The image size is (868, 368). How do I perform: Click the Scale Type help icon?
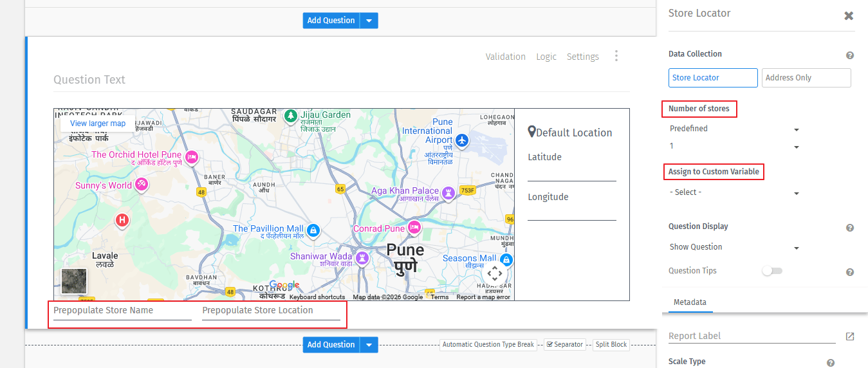[831, 363]
